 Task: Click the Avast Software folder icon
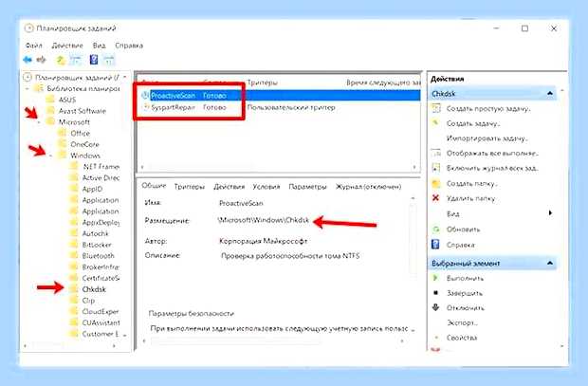[50, 111]
